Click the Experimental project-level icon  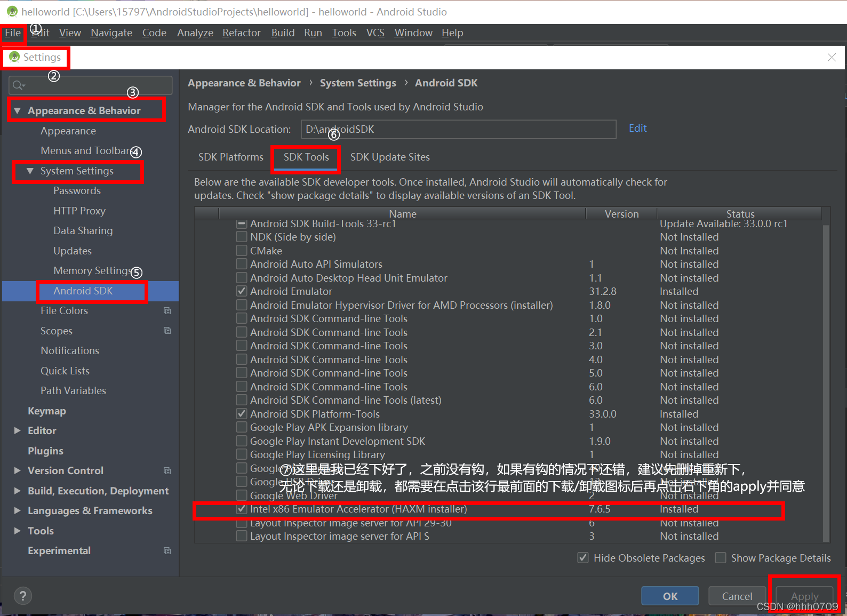coord(167,550)
